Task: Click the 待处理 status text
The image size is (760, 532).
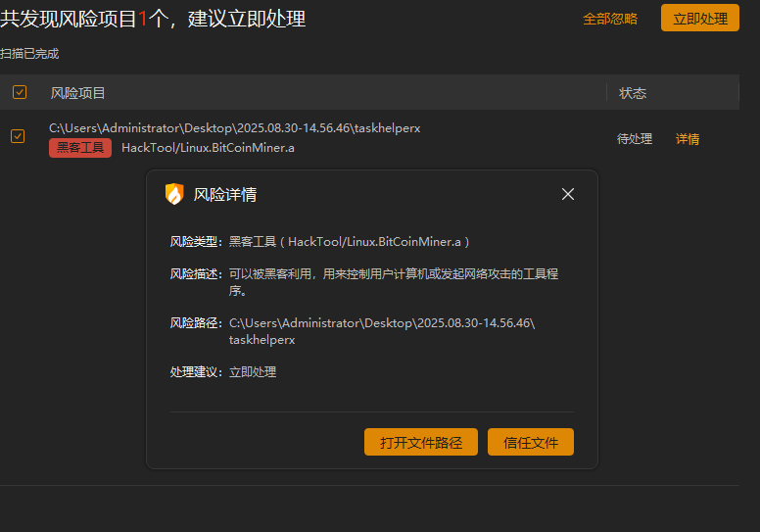Action: click(x=635, y=139)
